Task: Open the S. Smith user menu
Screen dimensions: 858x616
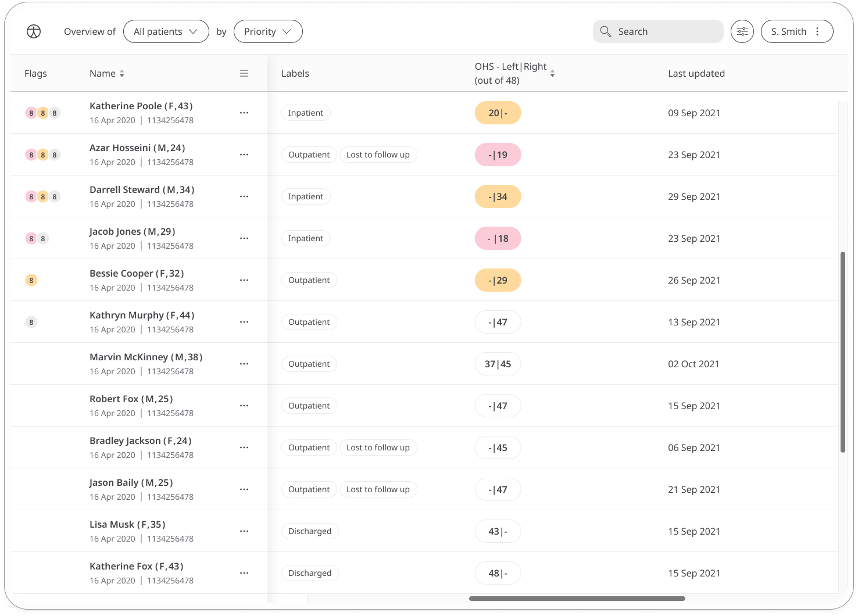Action: point(797,31)
